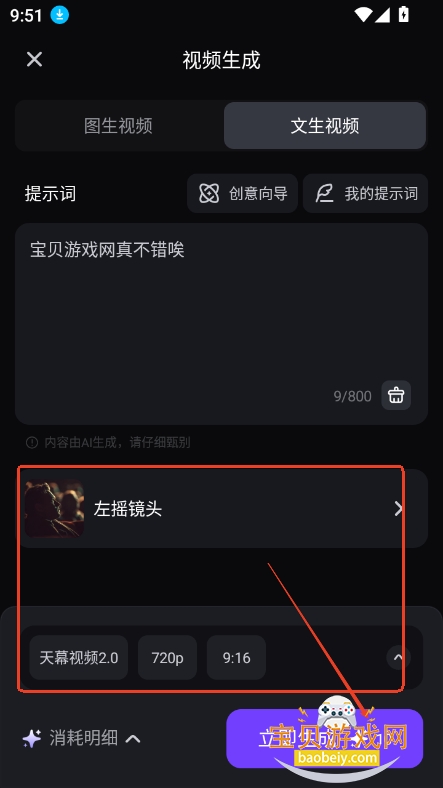Focus the prompt text input area
This screenshot has height=788, width=443.
(x=222, y=324)
